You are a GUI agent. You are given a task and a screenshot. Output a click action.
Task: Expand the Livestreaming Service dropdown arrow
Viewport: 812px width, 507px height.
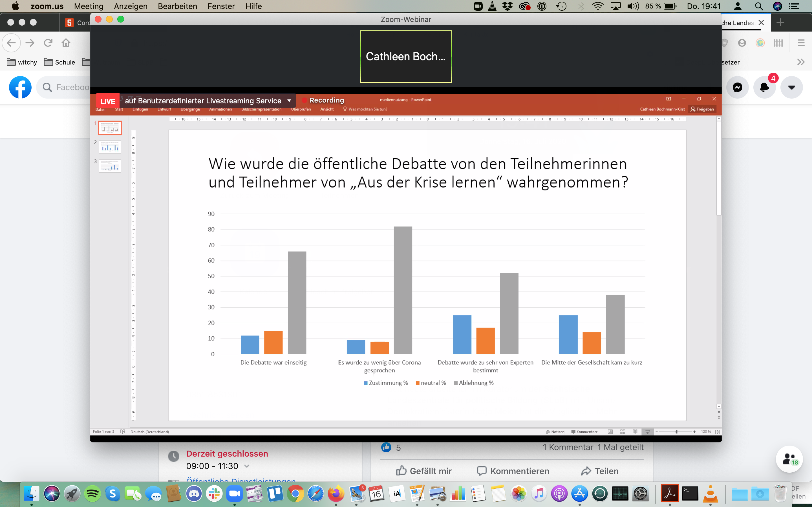tap(289, 101)
